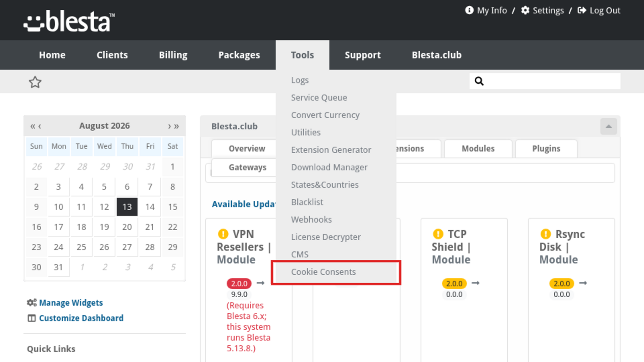Screen dimensions: 644x362
Task: Click Rsync Disk version 2.0.0 badge
Action: (561, 284)
